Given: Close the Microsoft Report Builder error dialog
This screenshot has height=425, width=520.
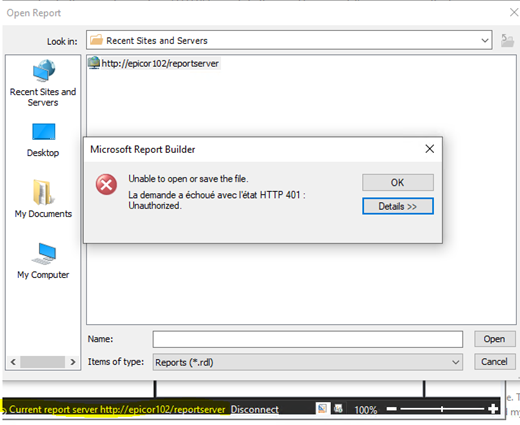Looking at the screenshot, I should pos(430,149).
